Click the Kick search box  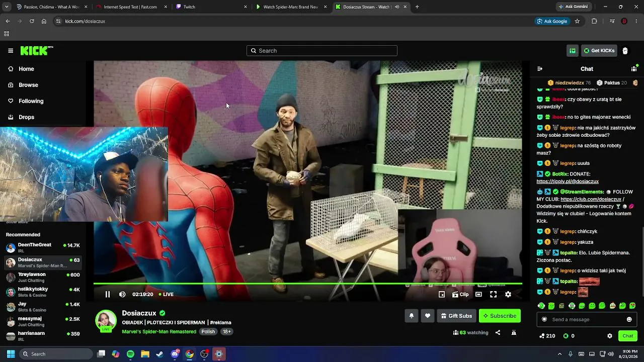point(322,51)
